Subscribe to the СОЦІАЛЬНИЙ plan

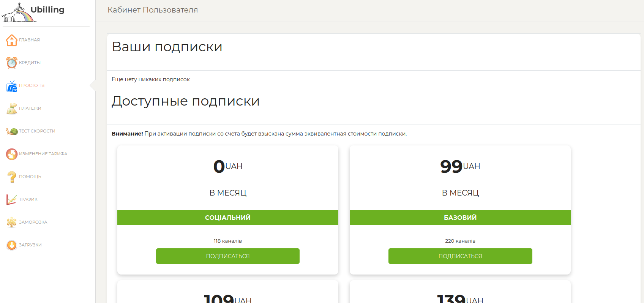point(228,256)
